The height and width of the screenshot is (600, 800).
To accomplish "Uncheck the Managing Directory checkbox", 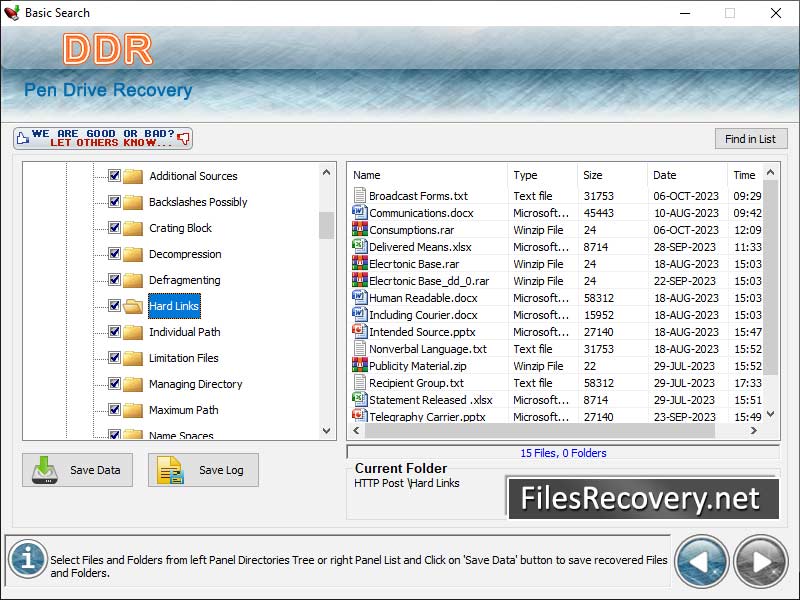I will (x=113, y=384).
